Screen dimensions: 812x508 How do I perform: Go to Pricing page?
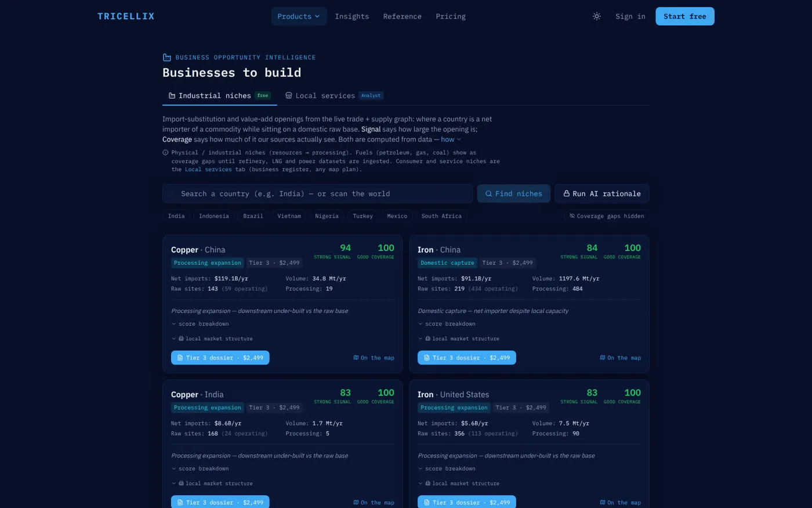(451, 16)
